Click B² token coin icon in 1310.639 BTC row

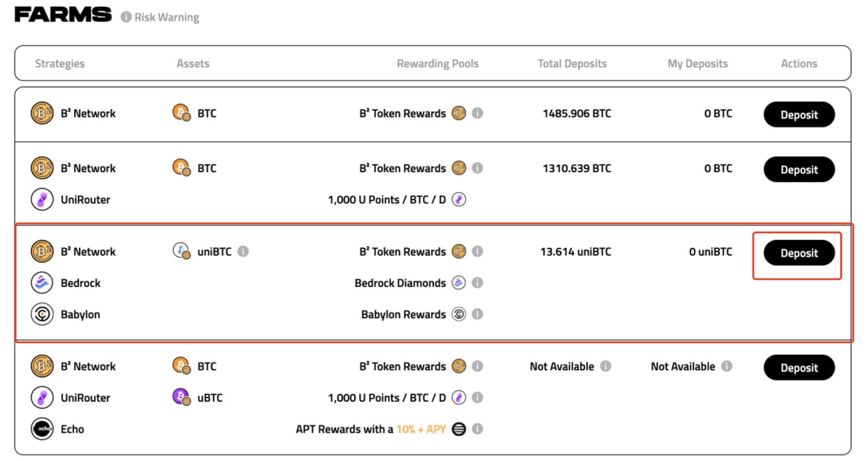459,169
